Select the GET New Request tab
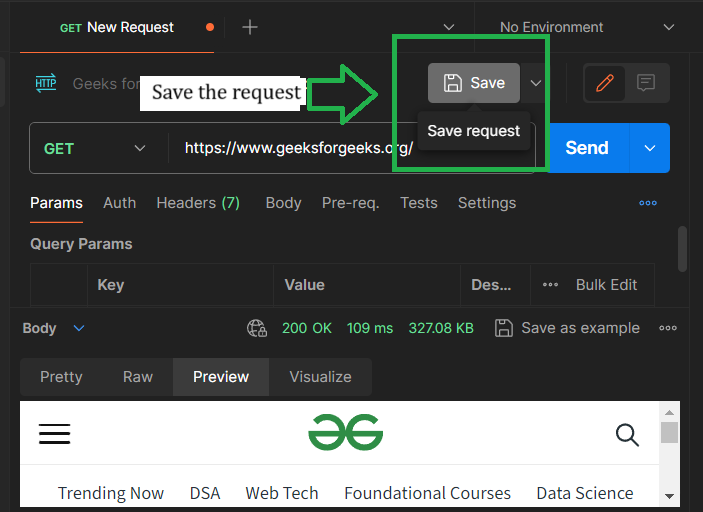This screenshot has height=512, width=703. pyautogui.click(x=117, y=27)
